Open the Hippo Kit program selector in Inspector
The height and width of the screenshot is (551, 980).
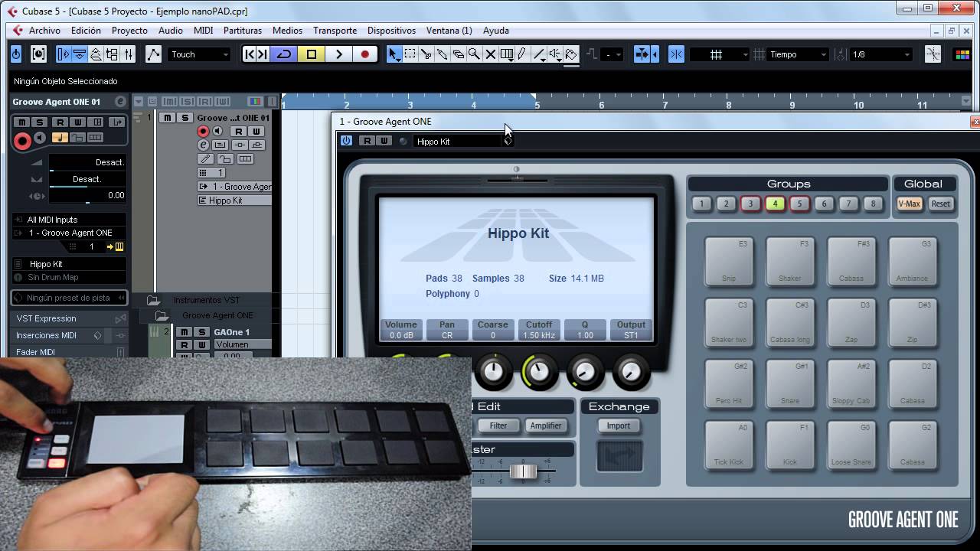click(69, 264)
